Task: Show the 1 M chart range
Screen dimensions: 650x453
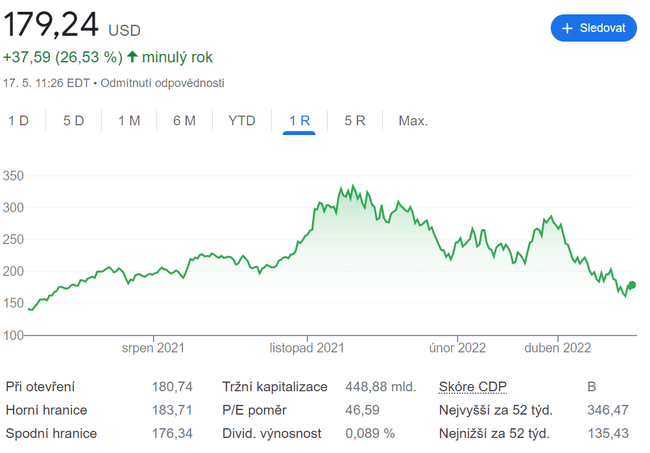Action: [x=129, y=121]
